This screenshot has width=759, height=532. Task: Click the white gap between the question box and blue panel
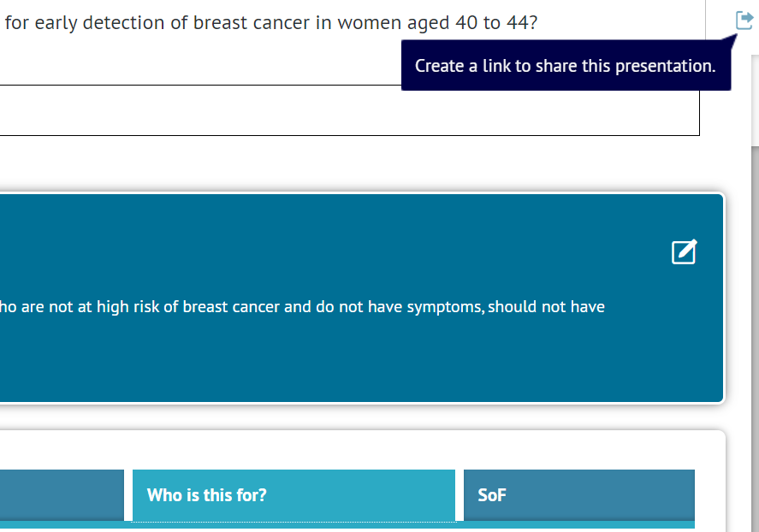tap(342, 164)
